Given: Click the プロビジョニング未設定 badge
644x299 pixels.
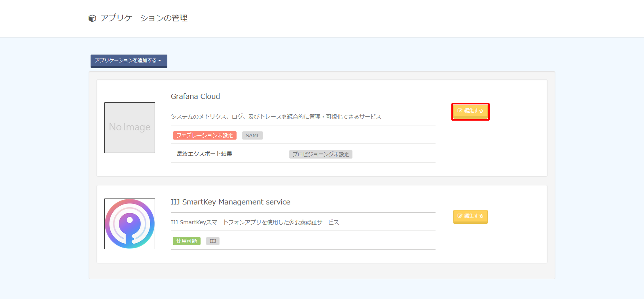Looking at the screenshot, I should click(x=320, y=154).
